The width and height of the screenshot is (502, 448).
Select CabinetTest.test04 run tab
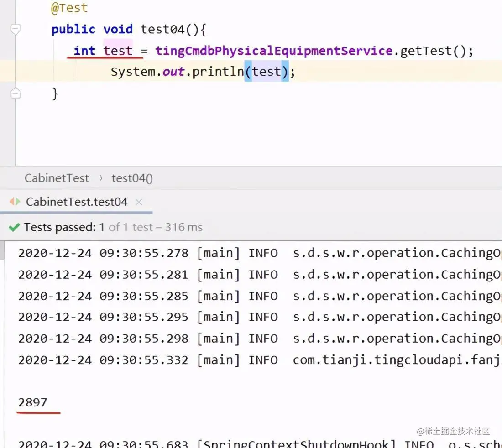[77, 202]
